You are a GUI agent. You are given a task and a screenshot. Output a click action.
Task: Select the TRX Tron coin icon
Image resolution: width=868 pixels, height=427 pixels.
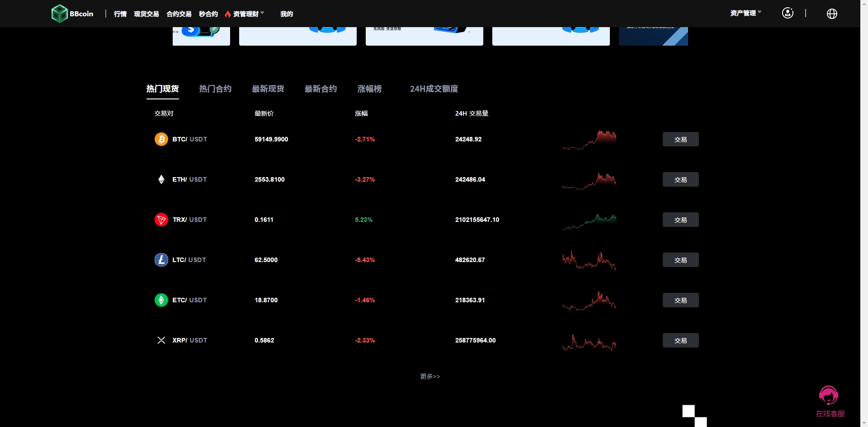pyautogui.click(x=161, y=220)
